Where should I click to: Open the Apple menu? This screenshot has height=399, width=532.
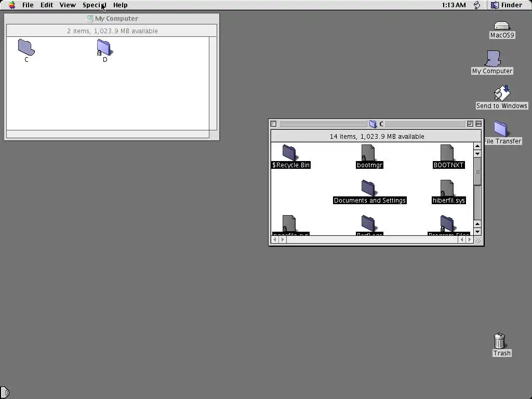[12, 5]
